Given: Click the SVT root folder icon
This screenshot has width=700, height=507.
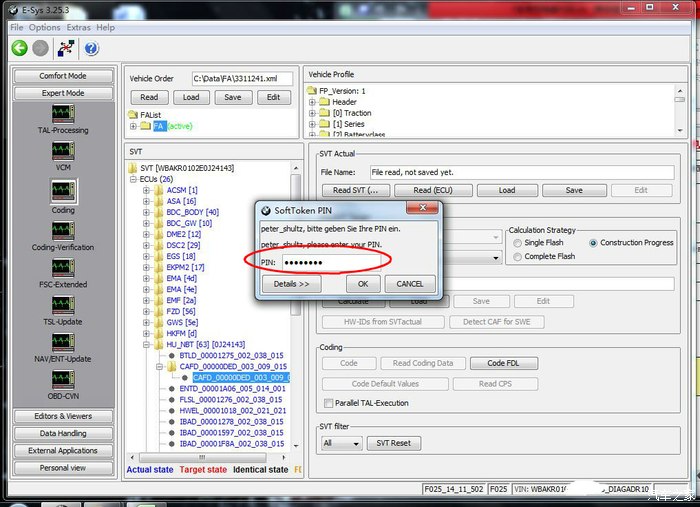Looking at the screenshot, I should pos(133,168).
